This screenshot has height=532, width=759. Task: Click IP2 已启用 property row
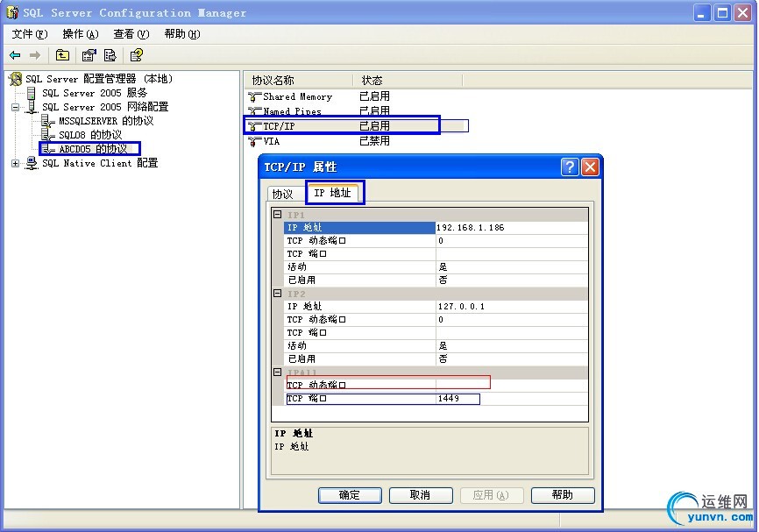click(436, 358)
